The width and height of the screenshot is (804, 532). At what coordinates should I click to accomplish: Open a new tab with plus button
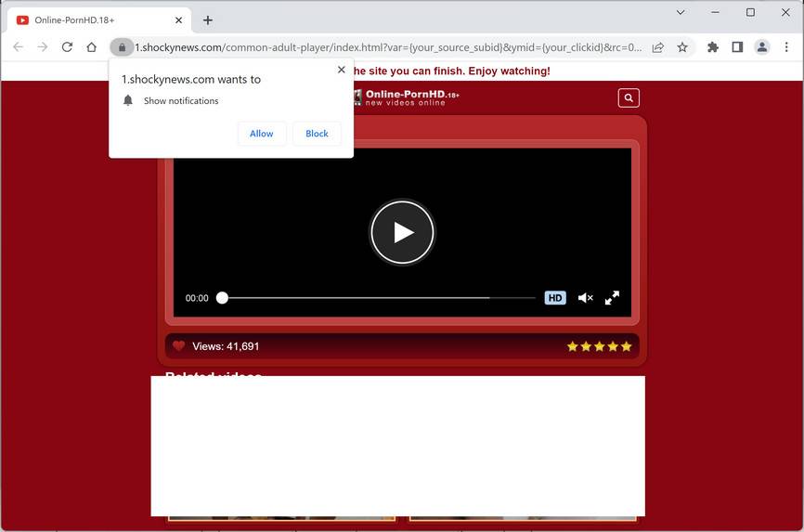click(x=208, y=20)
